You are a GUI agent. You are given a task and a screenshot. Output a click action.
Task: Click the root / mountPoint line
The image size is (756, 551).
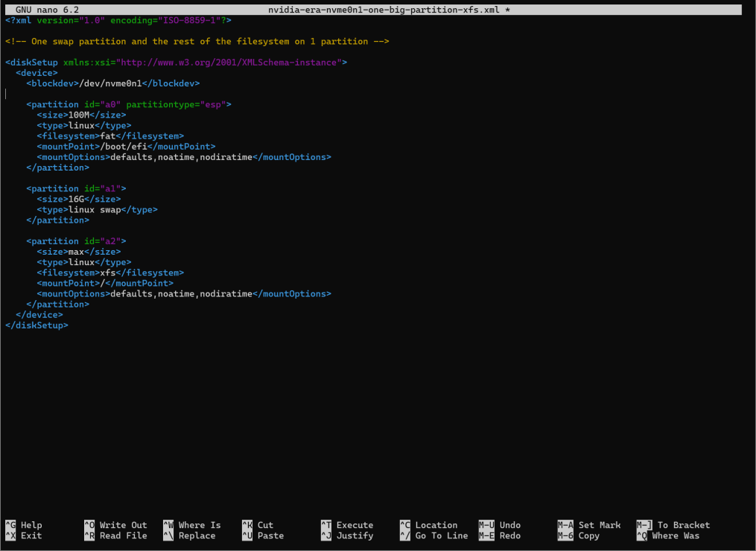coord(105,284)
